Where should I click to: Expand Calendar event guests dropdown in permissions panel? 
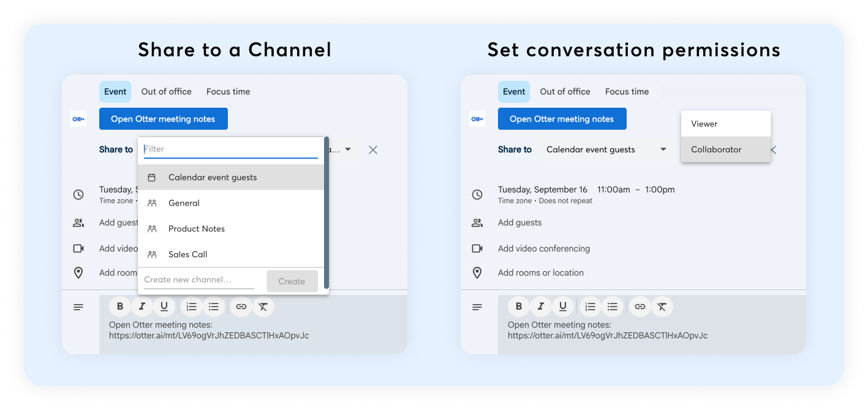click(663, 149)
